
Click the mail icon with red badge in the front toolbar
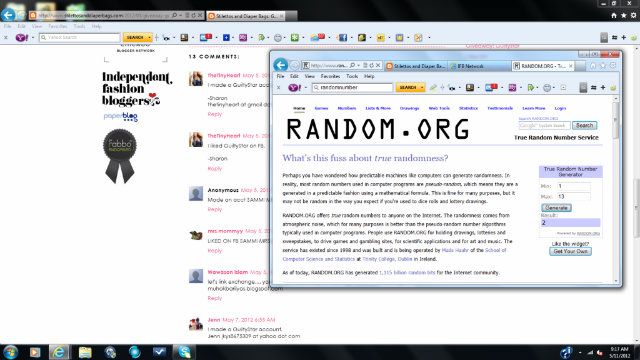[x=491, y=87]
